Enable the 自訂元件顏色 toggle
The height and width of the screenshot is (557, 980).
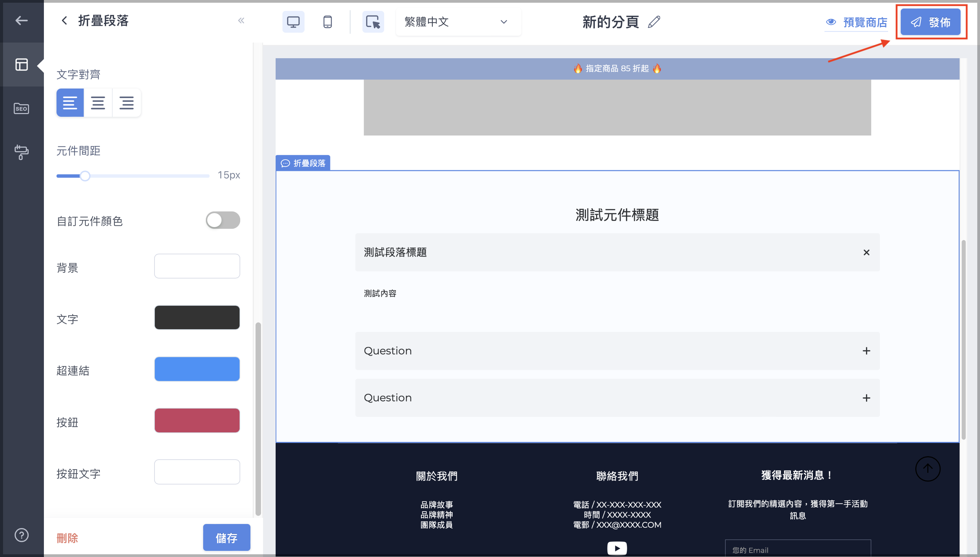pos(223,220)
